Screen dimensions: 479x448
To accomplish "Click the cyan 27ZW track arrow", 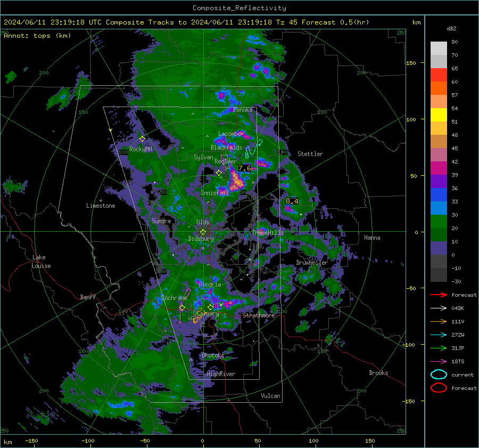I will 439,335.
